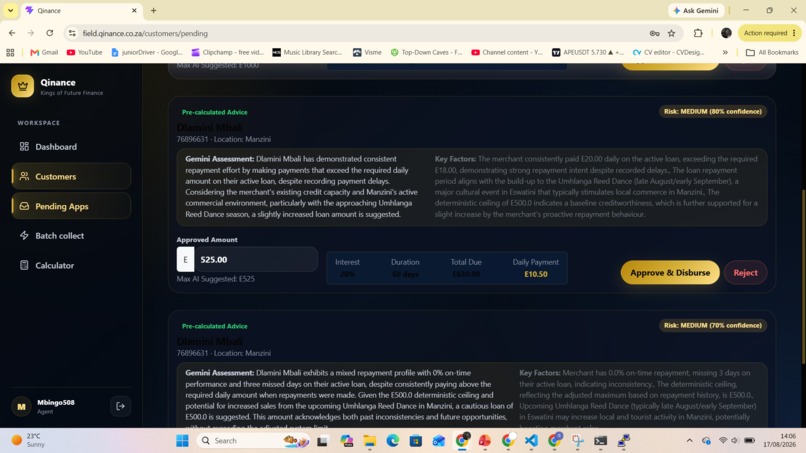Image resolution: width=806 pixels, height=453 pixels.
Task: Open the tab search dropdown arrow
Action: coord(10,10)
